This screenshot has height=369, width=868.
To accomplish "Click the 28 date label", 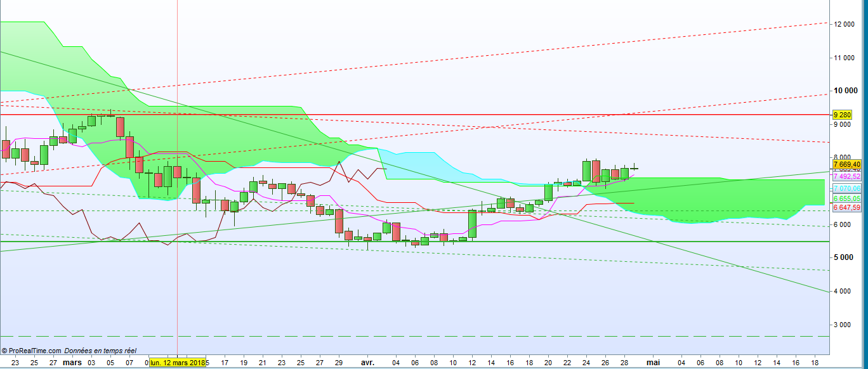I will (x=624, y=363).
